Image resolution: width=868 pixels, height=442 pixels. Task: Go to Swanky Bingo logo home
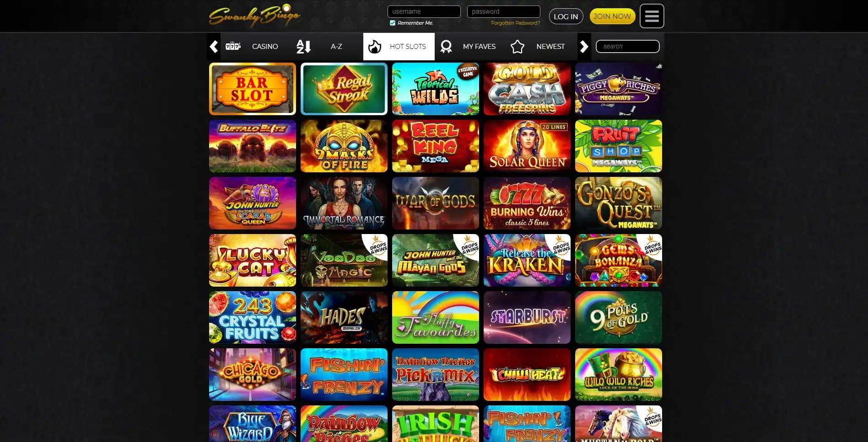(x=254, y=16)
